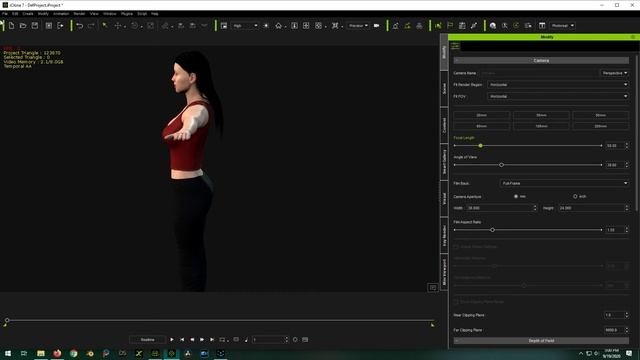Choose the Move object tool
The image size is (640, 360).
[118, 26]
